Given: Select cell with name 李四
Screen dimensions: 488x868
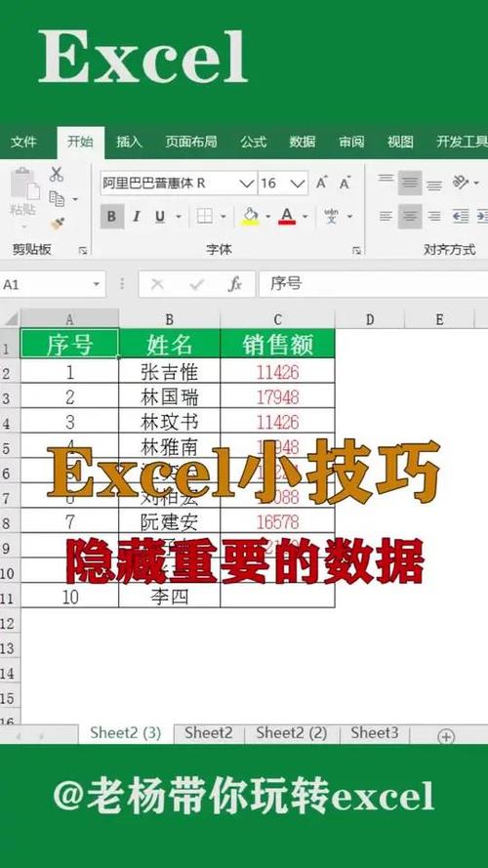Looking at the screenshot, I should [x=169, y=596].
